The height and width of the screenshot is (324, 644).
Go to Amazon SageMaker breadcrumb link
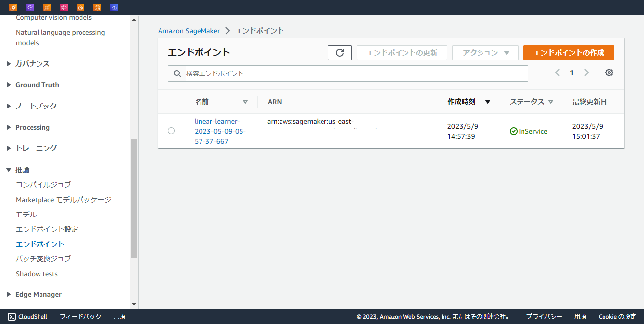[189, 30]
